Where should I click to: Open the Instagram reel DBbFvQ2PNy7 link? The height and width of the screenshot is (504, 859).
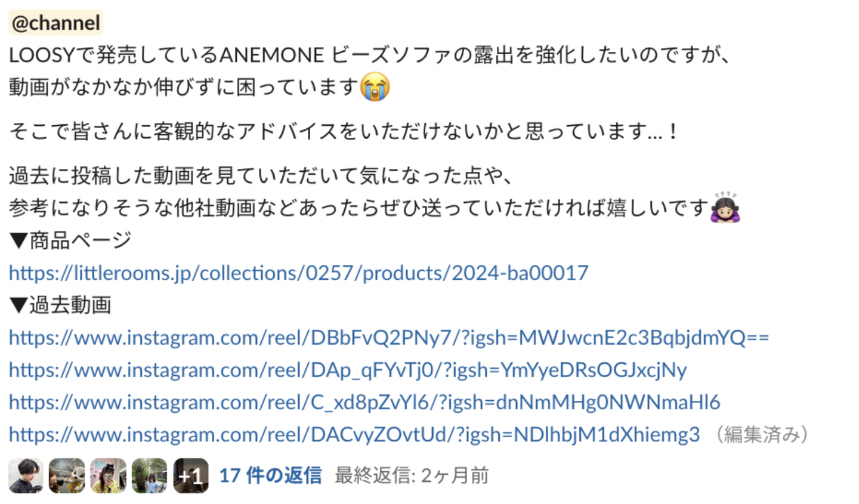click(389, 338)
